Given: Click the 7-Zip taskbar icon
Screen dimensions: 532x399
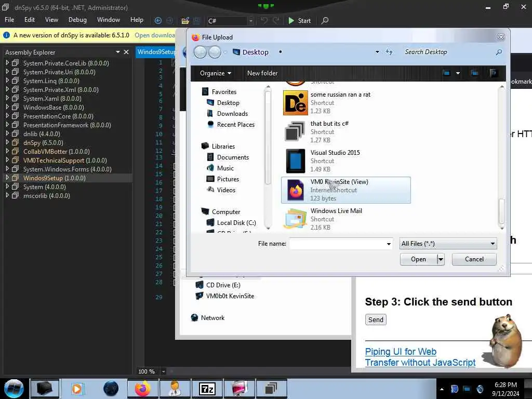Looking at the screenshot, I should [207, 389].
